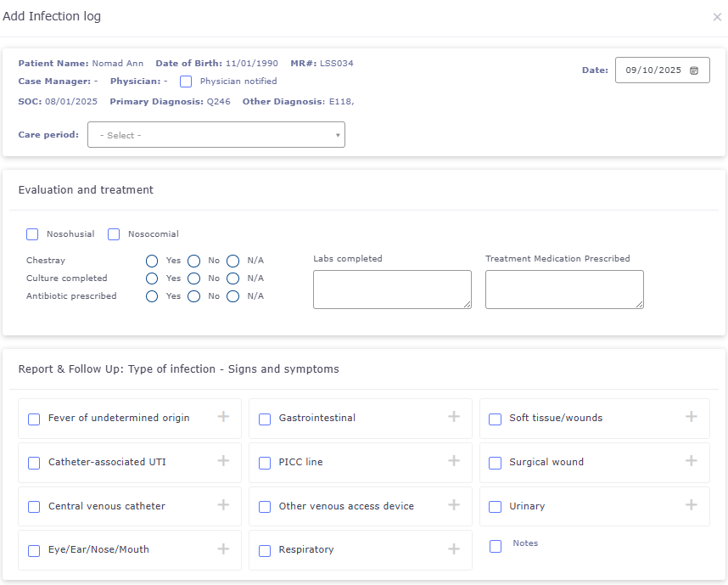This screenshot has width=728, height=585.
Task: Check the Urinary checkbox
Action: 495,507
